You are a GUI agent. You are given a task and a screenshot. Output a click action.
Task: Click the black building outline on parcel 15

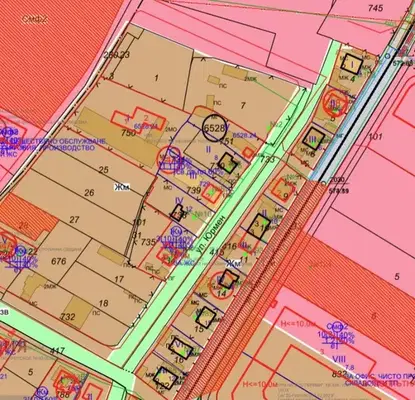(x=206, y=317)
